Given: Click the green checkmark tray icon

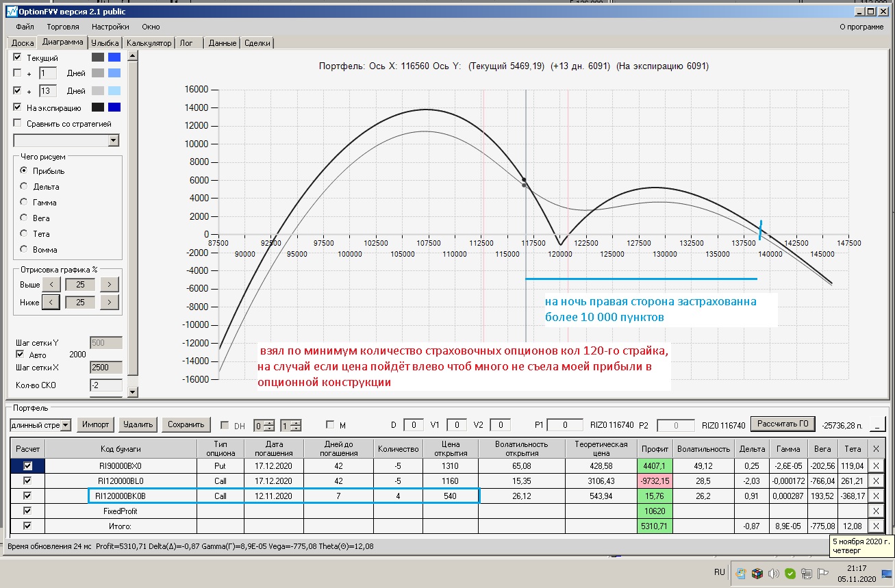Looking at the screenshot, I should pos(790,574).
